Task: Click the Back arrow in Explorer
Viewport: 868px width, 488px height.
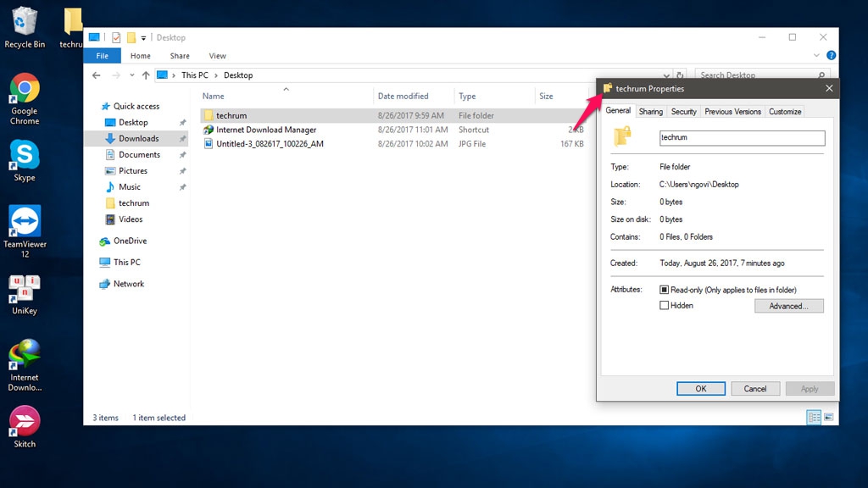Action: pyautogui.click(x=96, y=75)
